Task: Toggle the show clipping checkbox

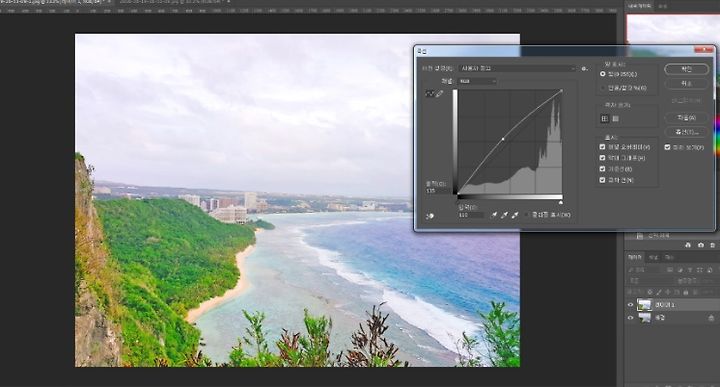Action: (527, 215)
